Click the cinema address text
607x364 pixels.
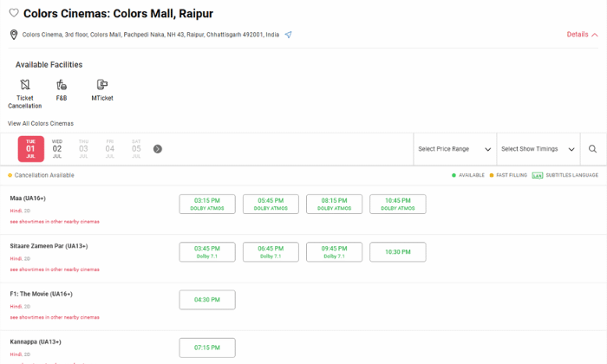pyautogui.click(x=151, y=35)
